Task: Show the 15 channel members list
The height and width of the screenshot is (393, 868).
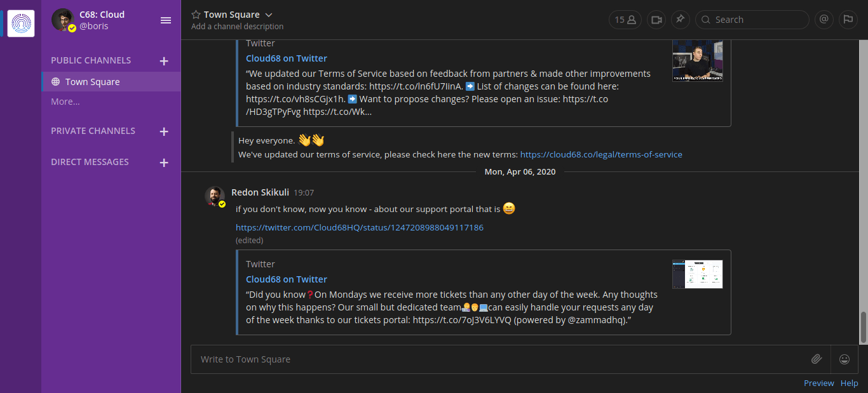Action: (625, 20)
